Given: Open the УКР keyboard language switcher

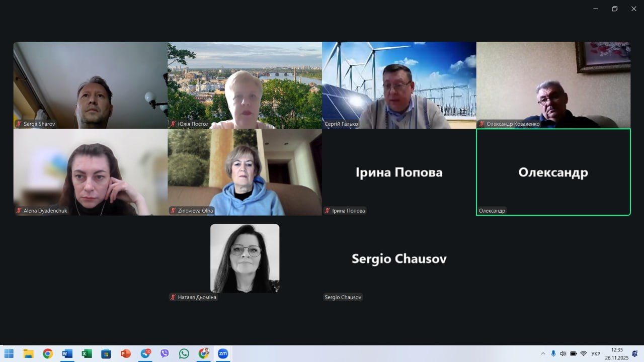Looking at the screenshot, I should (596, 354).
